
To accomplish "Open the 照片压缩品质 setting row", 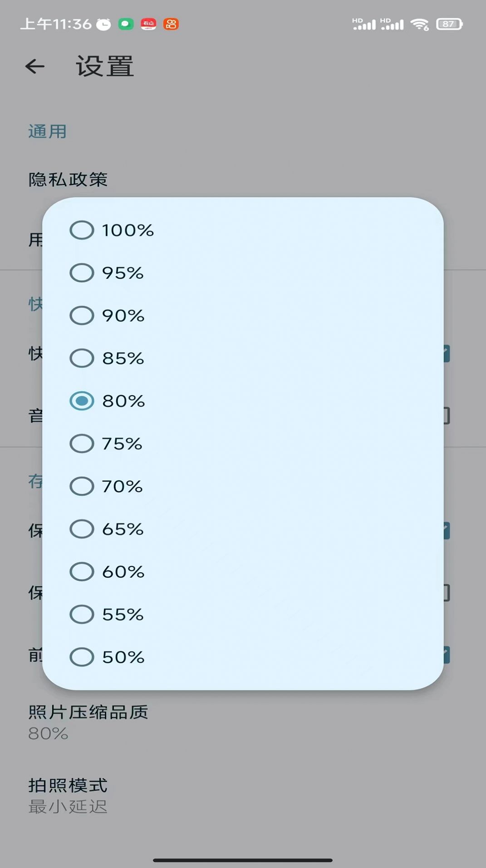I will click(88, 721).
